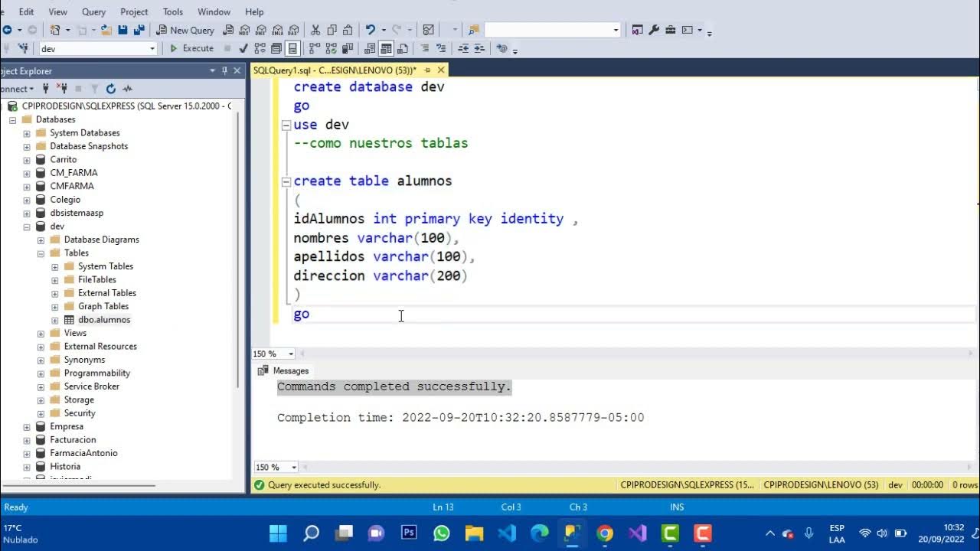This screenshot has height=551, width=980.
Task: Click the Copy icon in toolbar
Action: coord(332,30)
